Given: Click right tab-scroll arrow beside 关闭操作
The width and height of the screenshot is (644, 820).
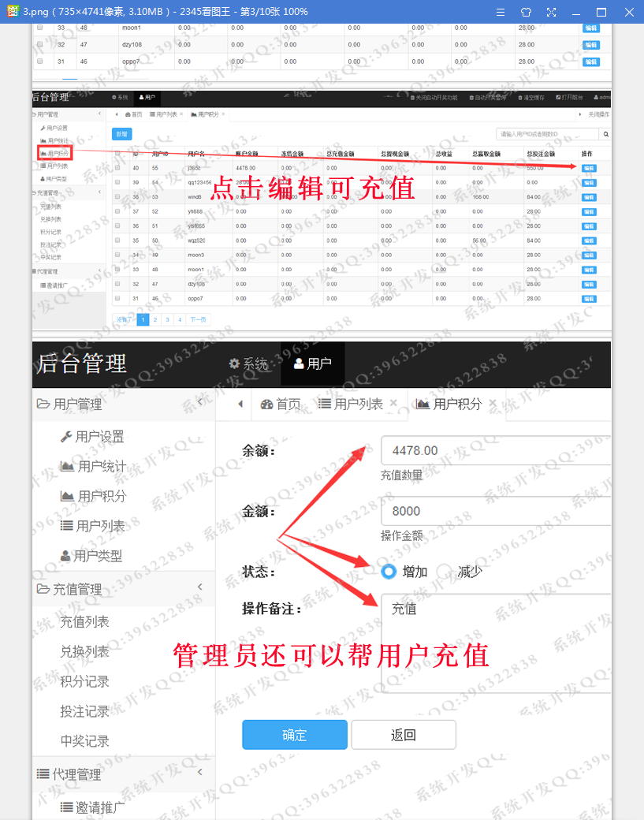Looking at the screenshot, I should [579, 114].
